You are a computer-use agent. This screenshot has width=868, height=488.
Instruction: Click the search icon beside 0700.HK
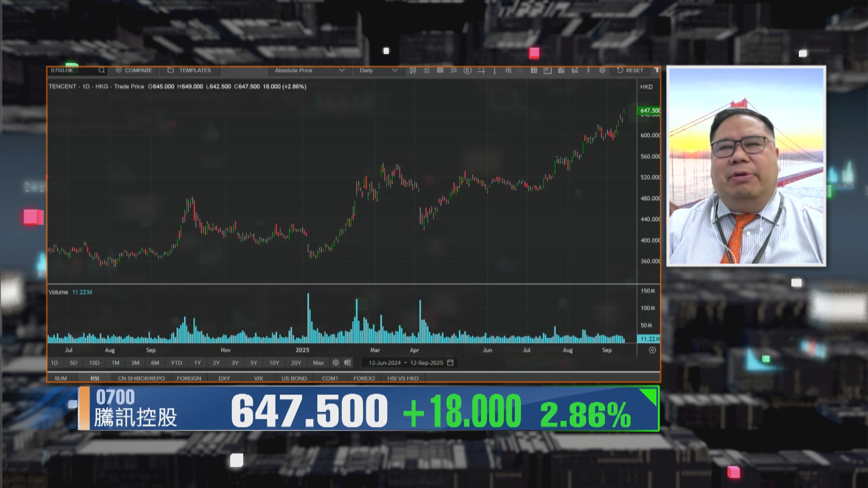(x=102, y=70)
